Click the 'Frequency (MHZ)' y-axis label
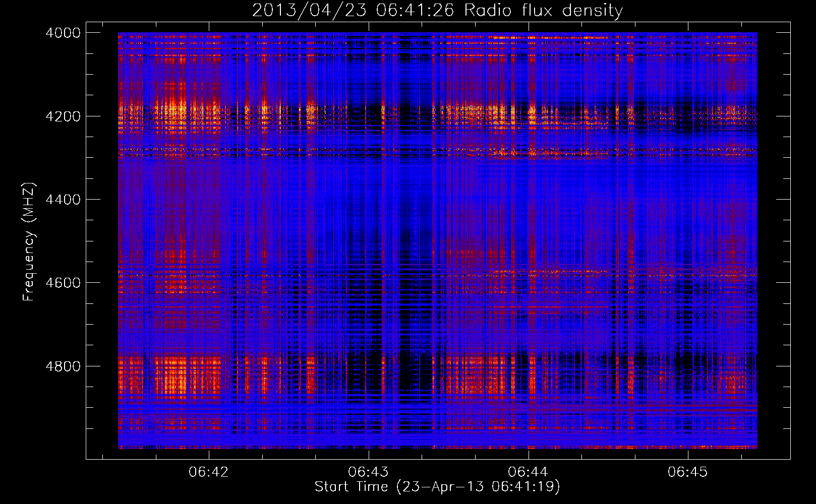 pos(29,242)
